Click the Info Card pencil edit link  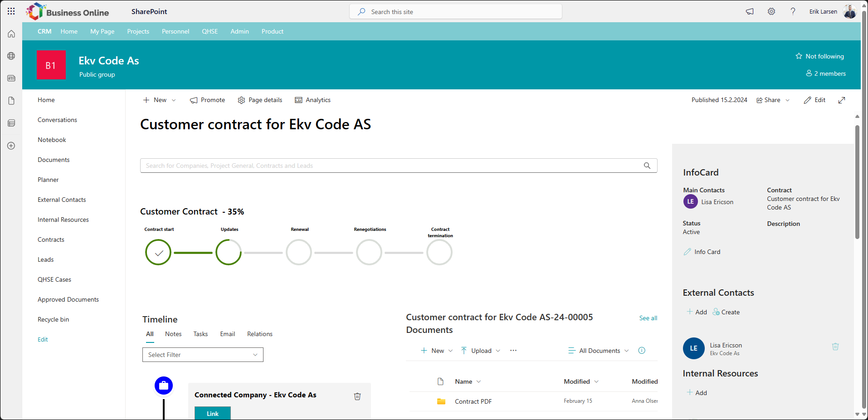click(x=702, y=252)
